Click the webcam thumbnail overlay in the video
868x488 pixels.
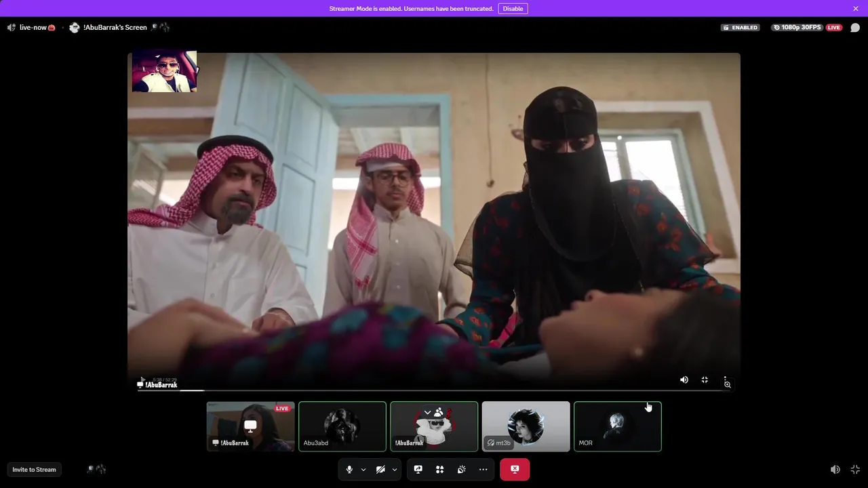coord(164,71)
